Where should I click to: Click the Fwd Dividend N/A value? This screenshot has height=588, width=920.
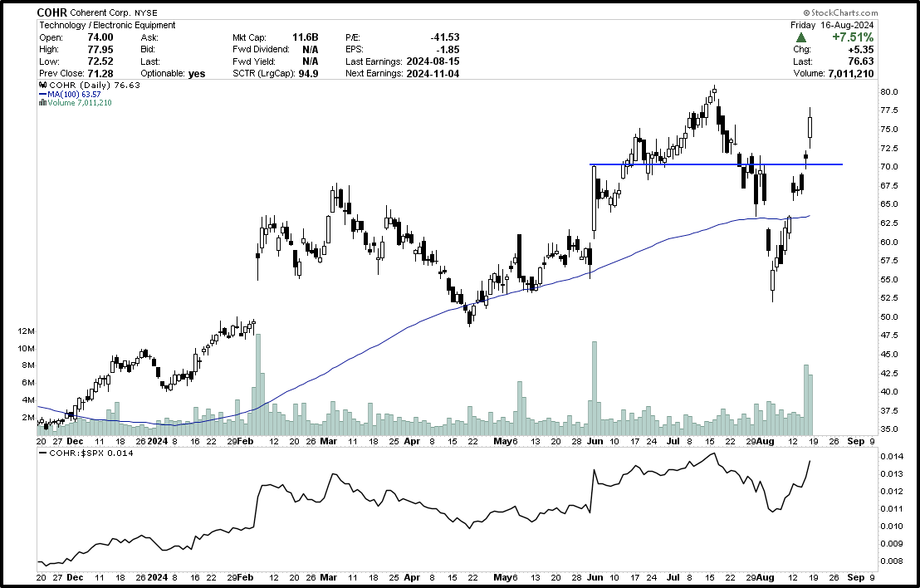311,50
